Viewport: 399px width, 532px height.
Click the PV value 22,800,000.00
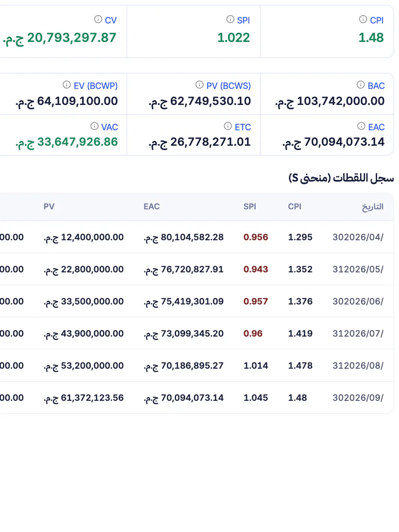84,270
